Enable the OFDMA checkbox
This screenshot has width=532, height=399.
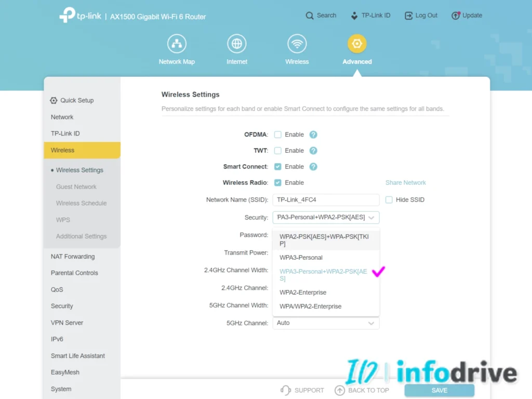click(277, 135)
